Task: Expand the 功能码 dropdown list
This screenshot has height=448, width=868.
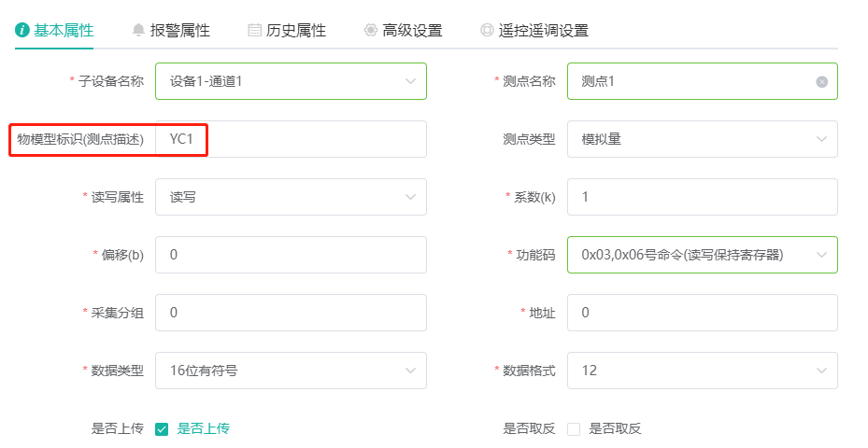Action: click(x=702, y=255)
